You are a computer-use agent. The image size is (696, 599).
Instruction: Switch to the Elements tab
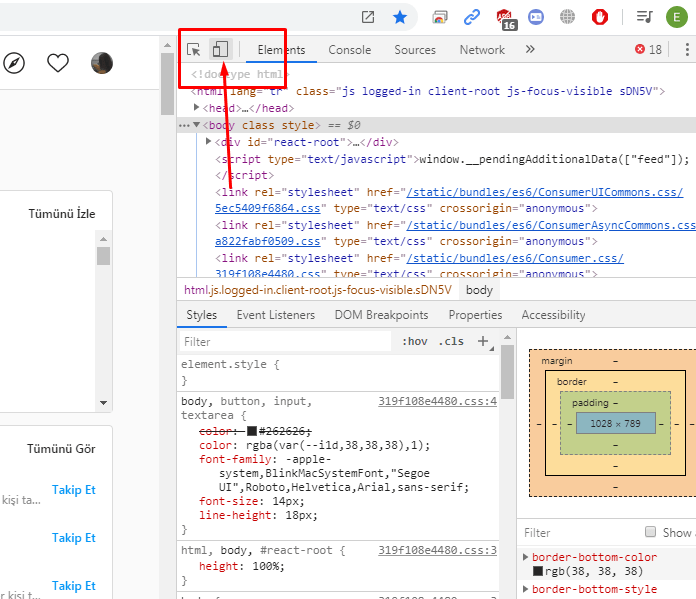[x=281, y=50]
